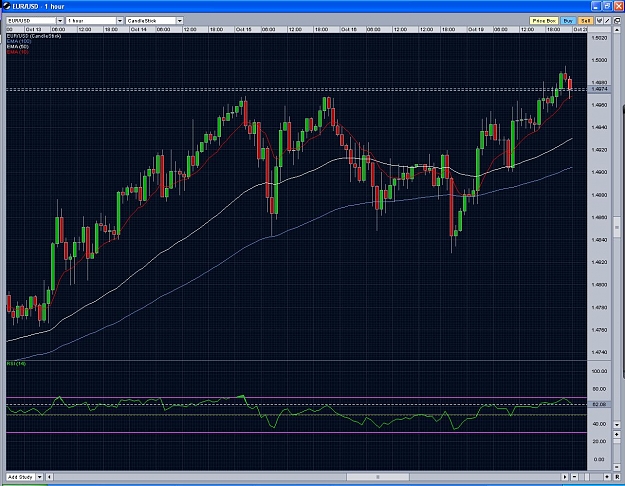Minimize the EUR/USD chart window
This screenshot has height=486, width=625.
[x=596, y=6]
